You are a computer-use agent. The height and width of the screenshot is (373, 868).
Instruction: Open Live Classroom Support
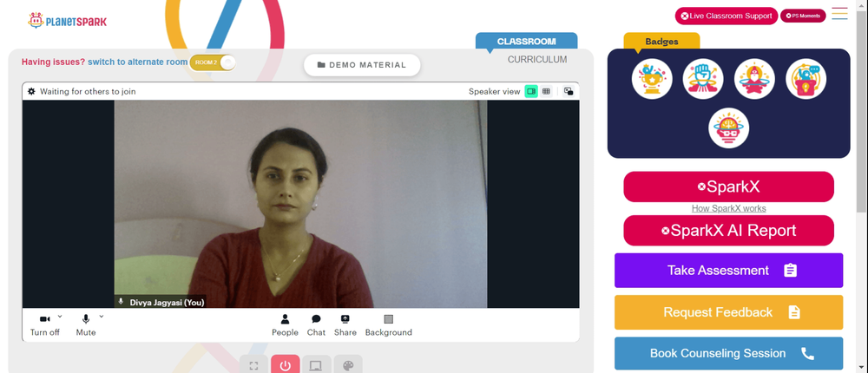click(727, 16)
